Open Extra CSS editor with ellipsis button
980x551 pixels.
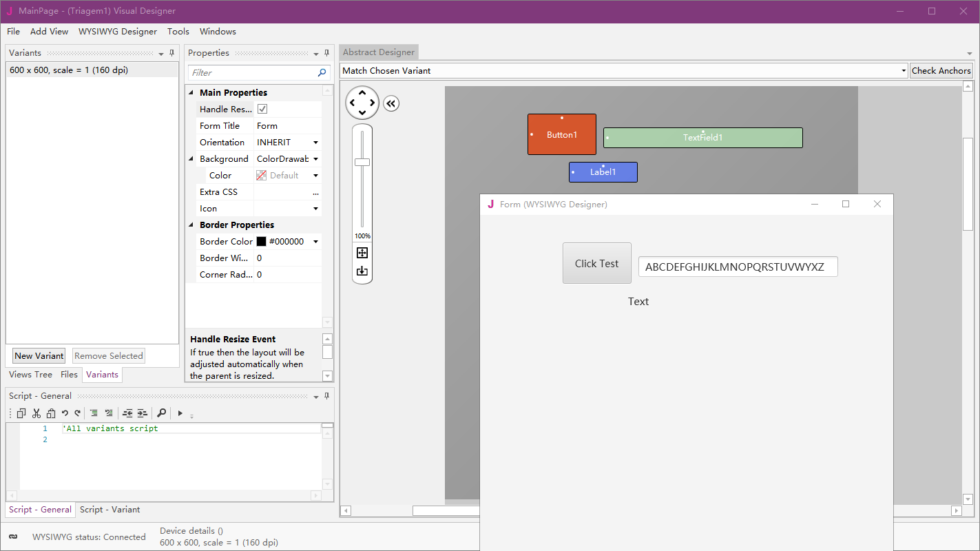(x=315, y=192)
